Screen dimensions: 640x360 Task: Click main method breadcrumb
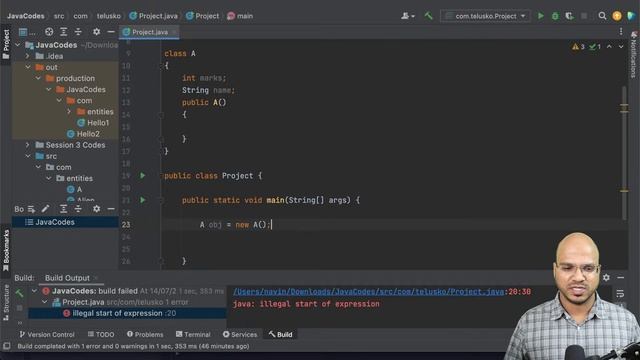[240, 16]
